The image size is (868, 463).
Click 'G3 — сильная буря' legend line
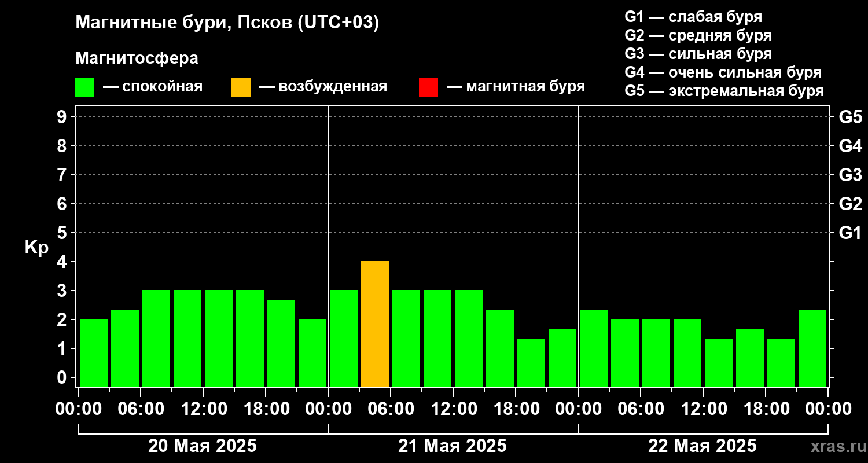tap(698, 54)
